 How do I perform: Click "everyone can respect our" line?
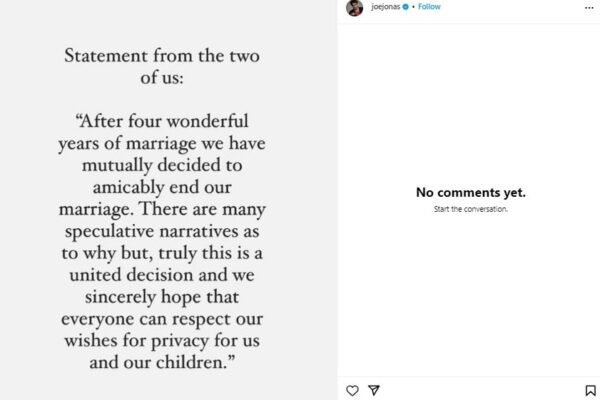pos(168,318)
